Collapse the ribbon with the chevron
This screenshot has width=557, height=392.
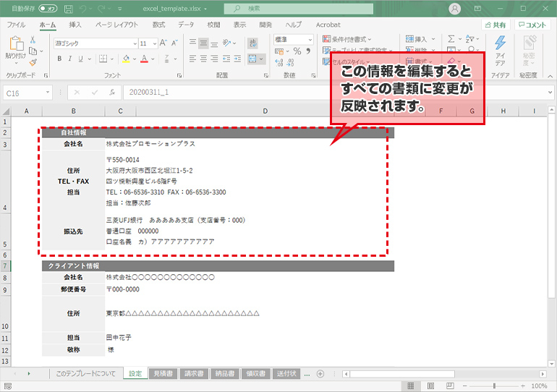[550, 76]
